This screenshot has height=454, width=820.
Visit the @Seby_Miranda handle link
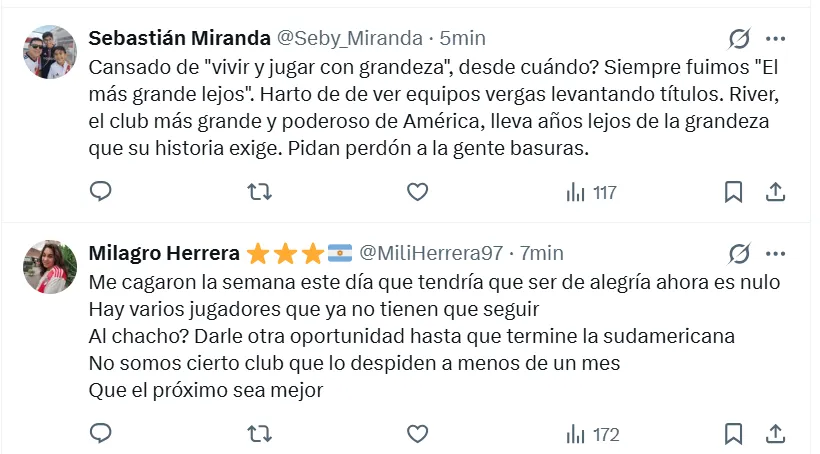349,38
